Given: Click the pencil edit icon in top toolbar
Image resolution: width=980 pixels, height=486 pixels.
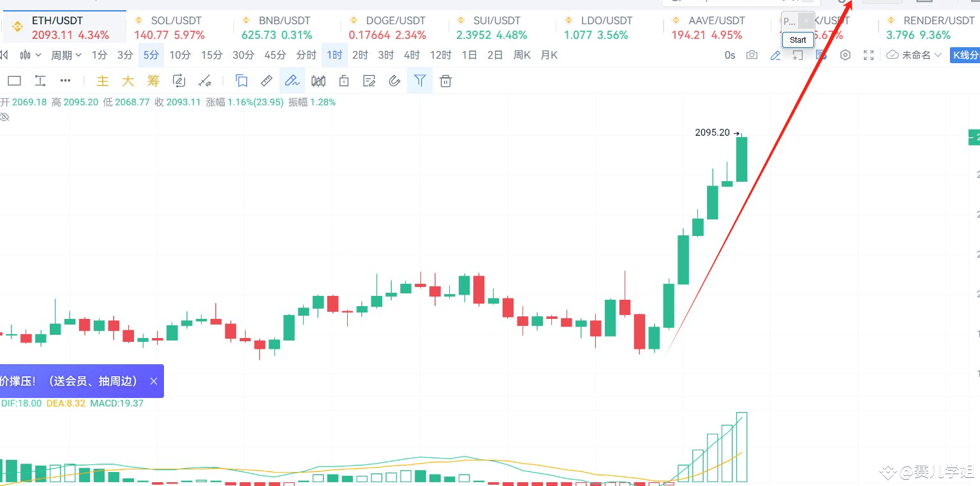Looking at the screenshot, I should [775, 55].
